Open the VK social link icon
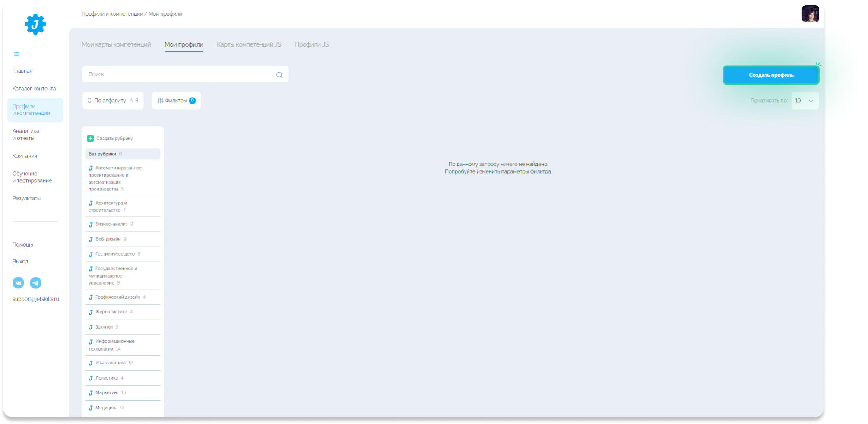This screenshot has width=868, height=424. click(x=18, y=283)
